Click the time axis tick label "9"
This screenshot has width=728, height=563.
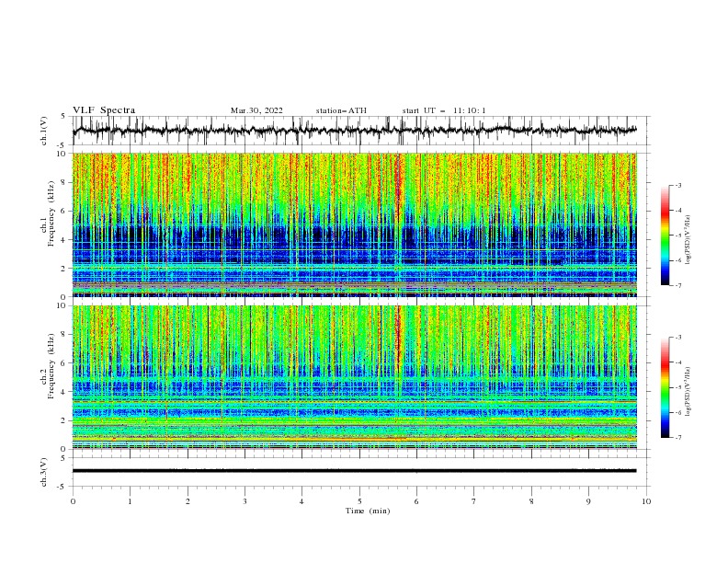pos(588,501)
